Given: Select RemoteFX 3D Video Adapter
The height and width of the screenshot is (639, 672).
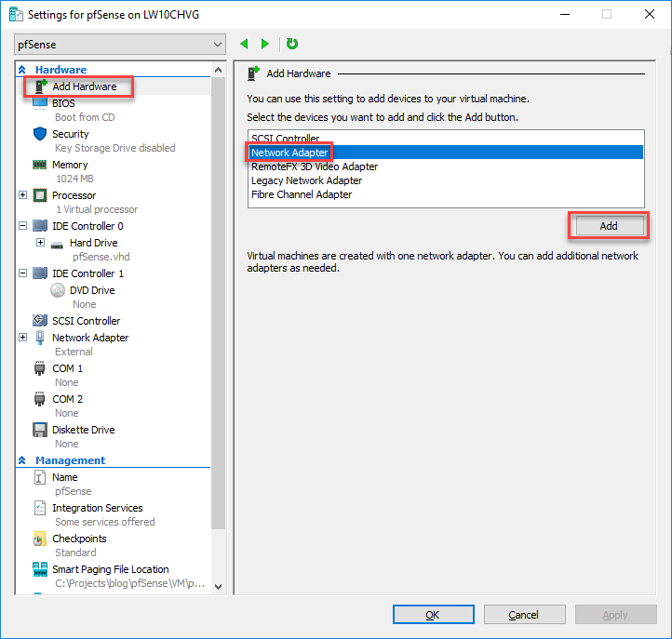Looking at the screenshot, I should click(446, 166).
